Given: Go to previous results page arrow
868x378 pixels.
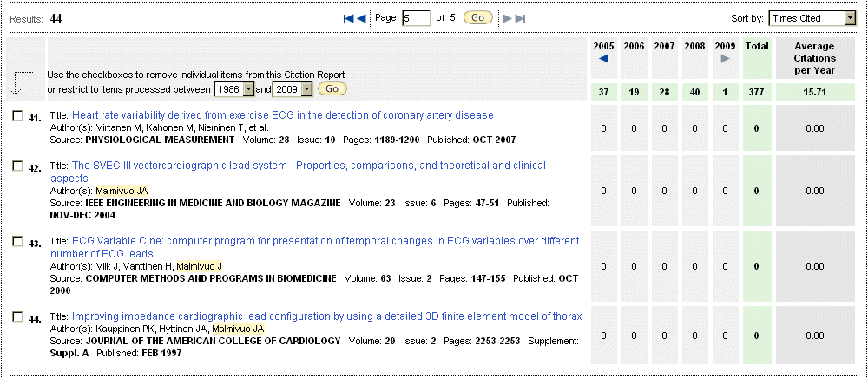Looking at the screenshot, I should click(361, 18).
